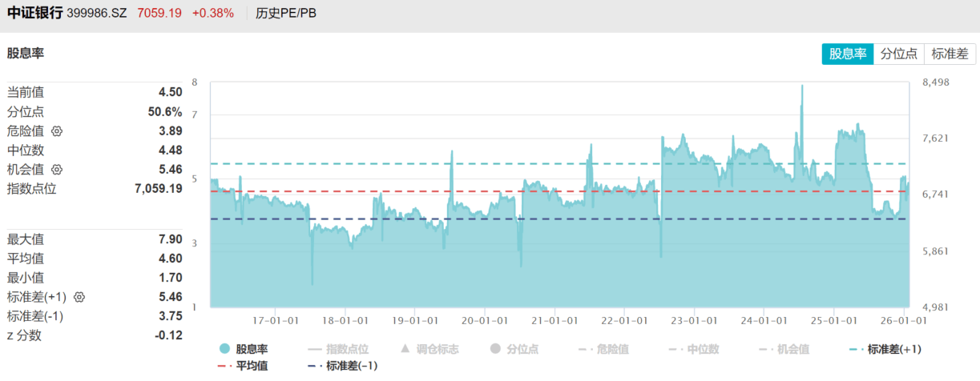980x381 pixels.
Task: Open settings gear beside 危险值
Action: (x=57, y=131)
